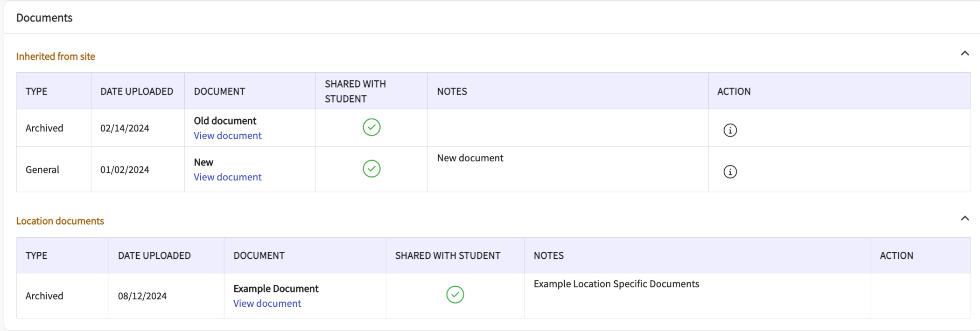Screen dimensions: 980x331
Task: Click info icon for Old document row
Action: tap(730, 130)
